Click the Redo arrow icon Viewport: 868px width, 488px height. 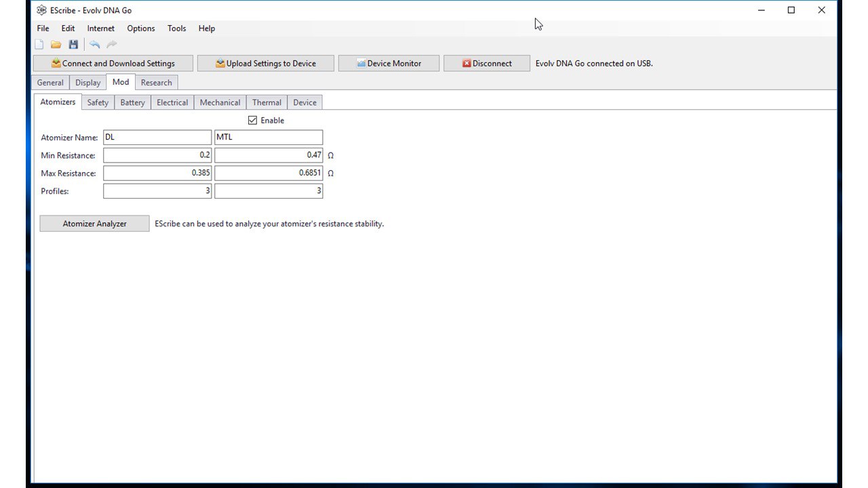coord(112,45)
